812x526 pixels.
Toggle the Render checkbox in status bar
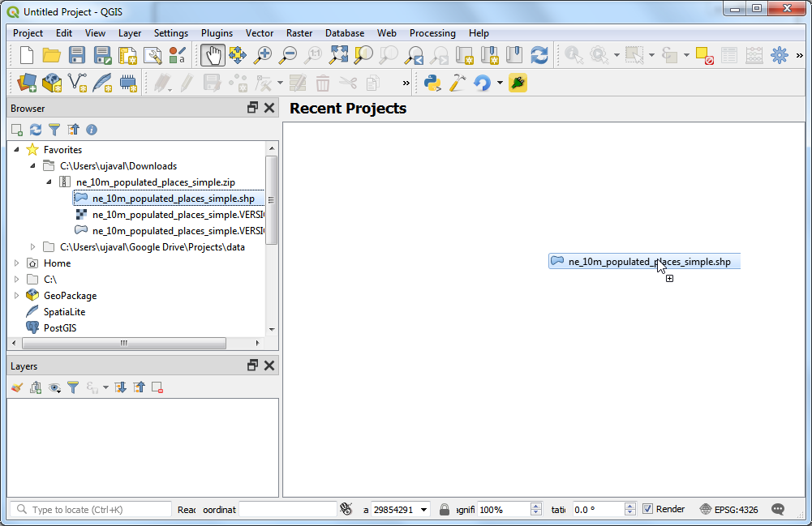pos(647,509)
